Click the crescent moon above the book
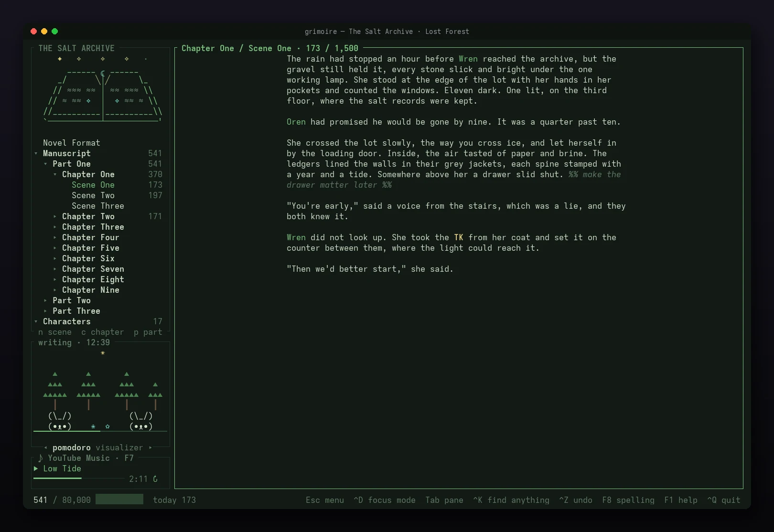Screen dimensions: 774x532 click(103, 74)
